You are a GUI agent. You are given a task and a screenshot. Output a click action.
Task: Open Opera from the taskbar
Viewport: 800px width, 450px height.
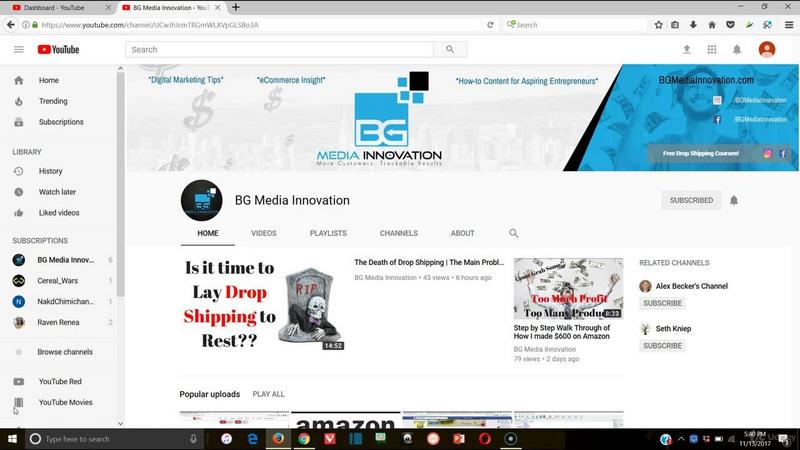tap(485, 439)
